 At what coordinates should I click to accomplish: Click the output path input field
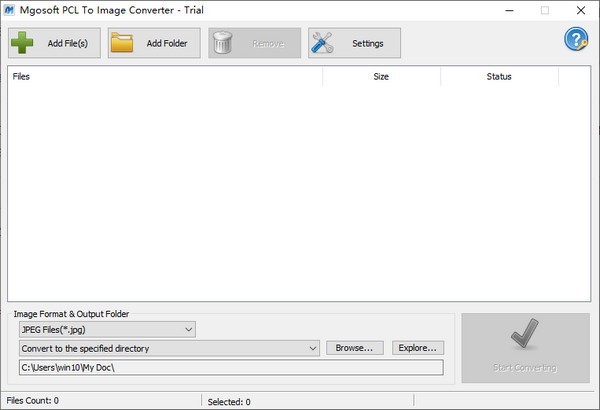(231, 368)
